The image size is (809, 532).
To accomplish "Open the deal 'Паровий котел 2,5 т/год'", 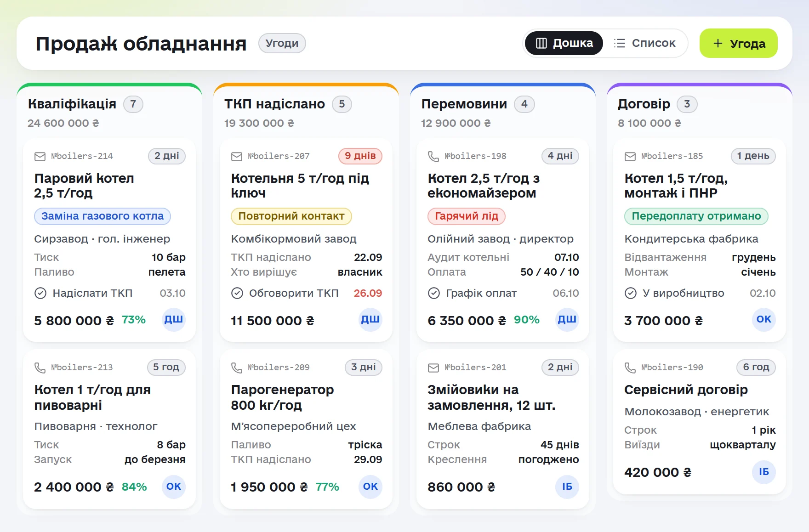I will click(84, 186).
